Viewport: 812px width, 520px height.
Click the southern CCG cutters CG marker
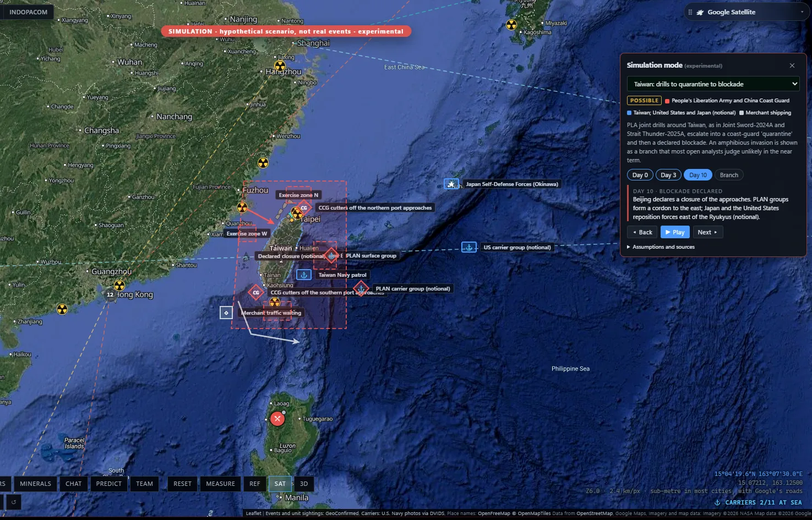click(256, 292)
